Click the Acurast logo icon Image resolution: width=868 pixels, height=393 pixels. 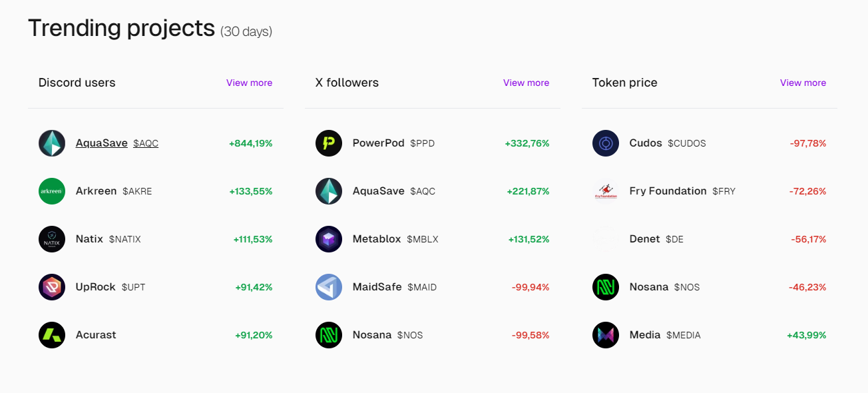coord(52,335)
